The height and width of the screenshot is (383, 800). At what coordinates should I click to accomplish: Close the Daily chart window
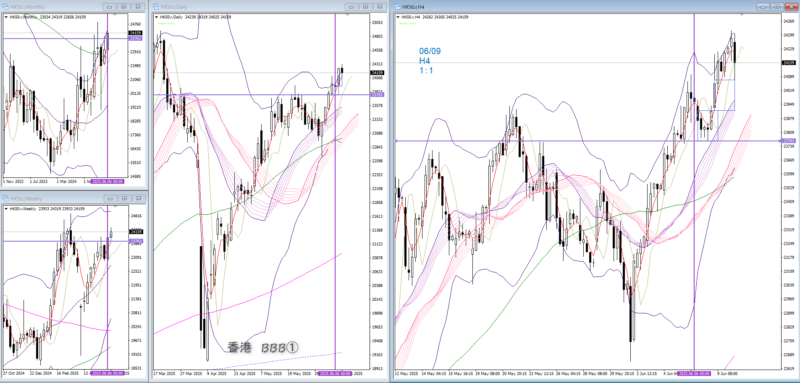pos(379,7)
